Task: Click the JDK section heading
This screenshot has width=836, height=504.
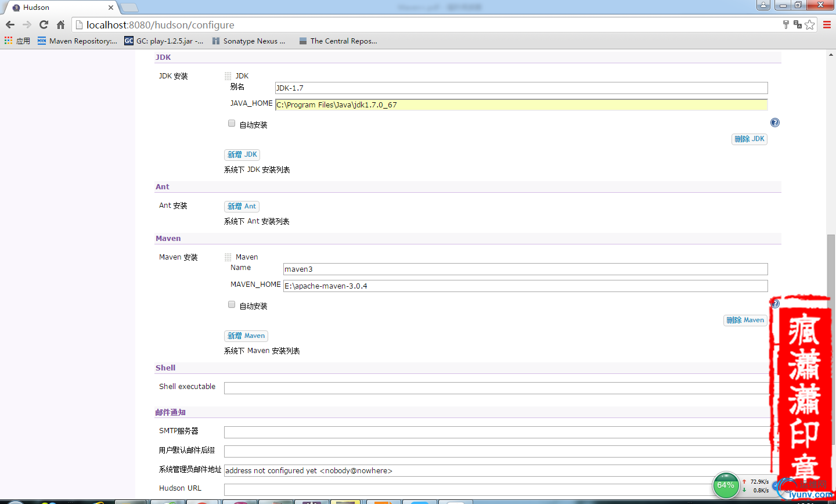Action: [x=163, y=57]
